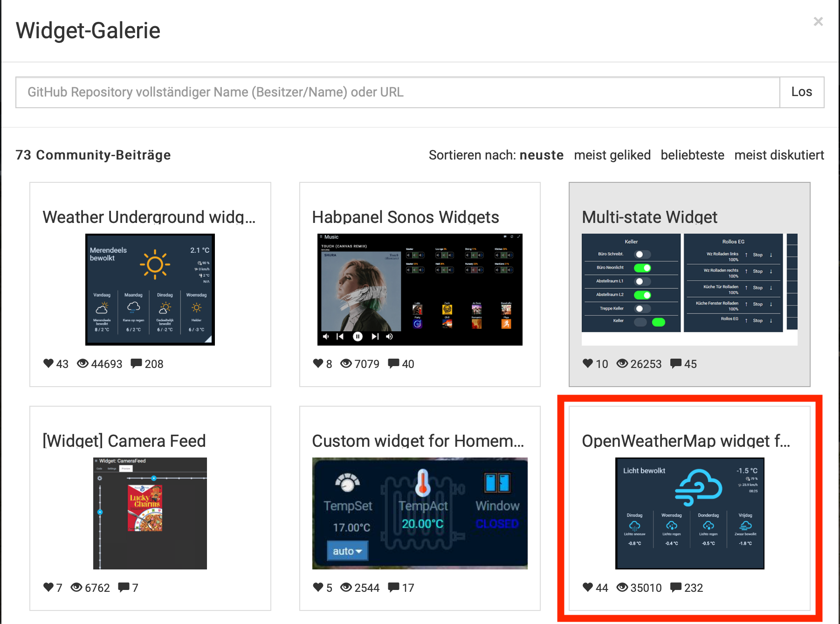Focus the GitHub Repository input field
The image size is (840, 624).
point(397,92)
